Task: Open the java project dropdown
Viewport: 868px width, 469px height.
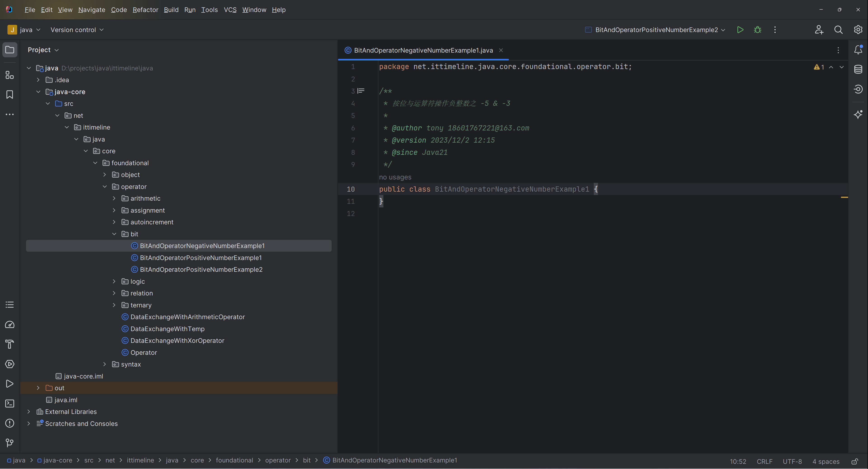Action: [24, 30]
